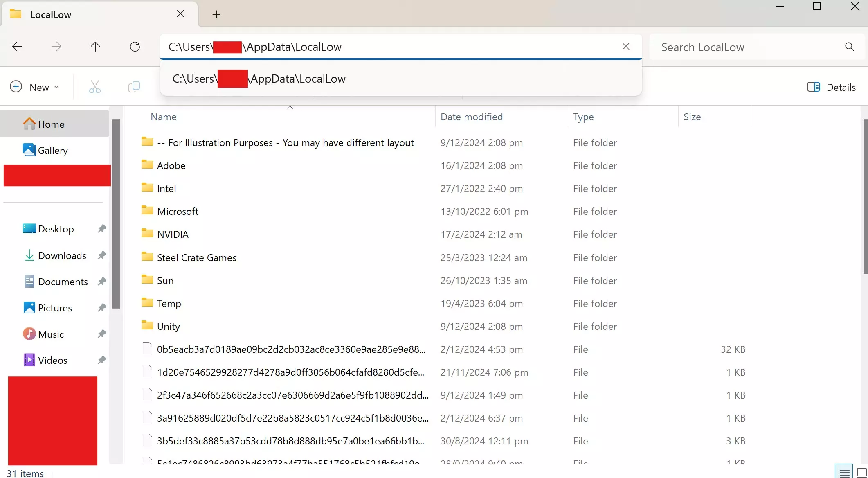Click the search magnifier icon

[x=849, y=47]
